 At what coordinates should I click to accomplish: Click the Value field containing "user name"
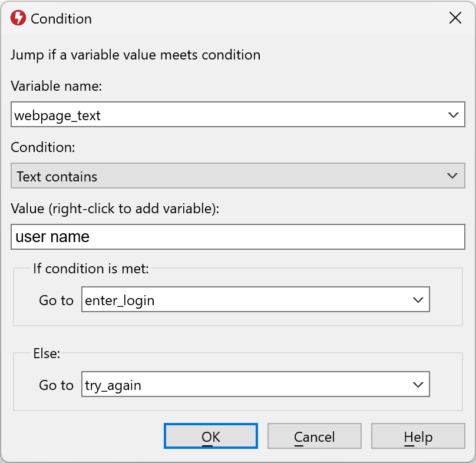[x=237, y=237]
